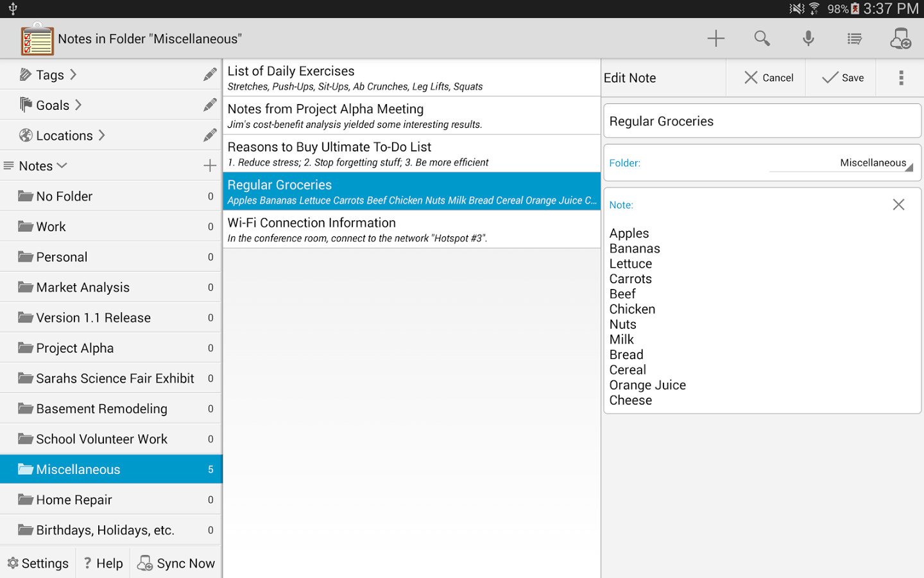The image size is (924, 578).
Task: Expand the Goals section
Action: [51, 105]
